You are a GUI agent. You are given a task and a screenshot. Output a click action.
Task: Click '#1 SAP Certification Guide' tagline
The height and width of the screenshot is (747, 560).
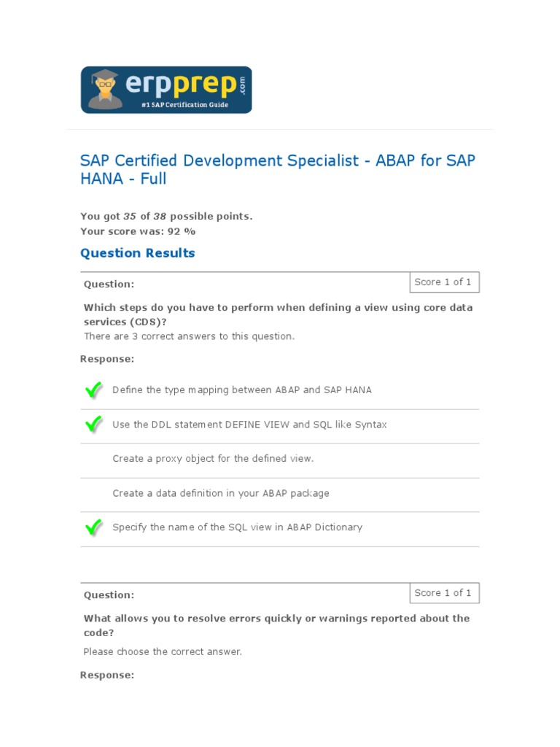point(184,105)
